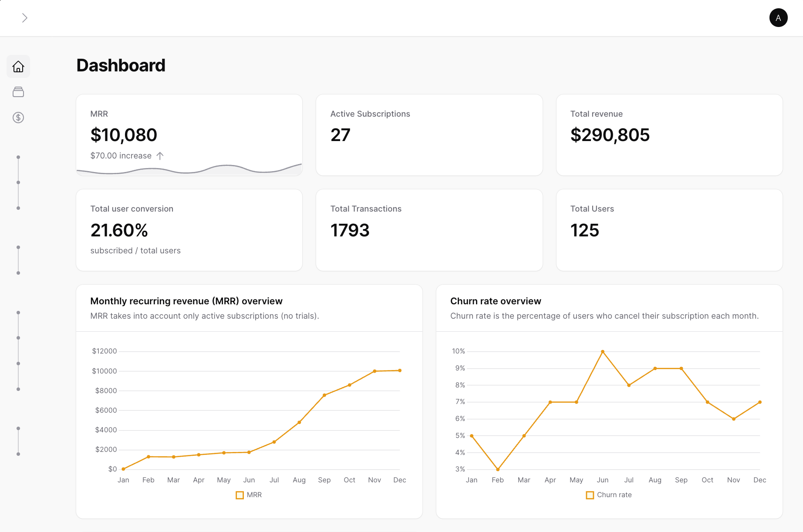
Task: Select the dollar payments icon in the sidebar
Action: [18, 118]
